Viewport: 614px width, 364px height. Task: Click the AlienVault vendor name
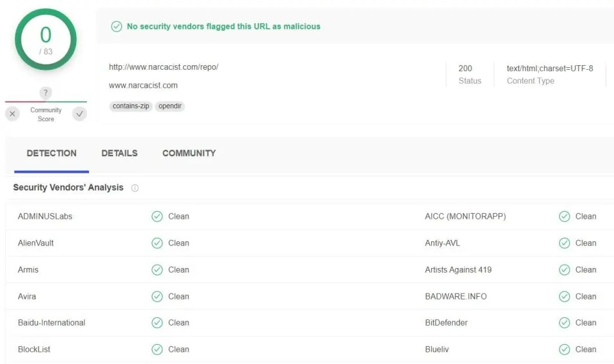(36, 243)
